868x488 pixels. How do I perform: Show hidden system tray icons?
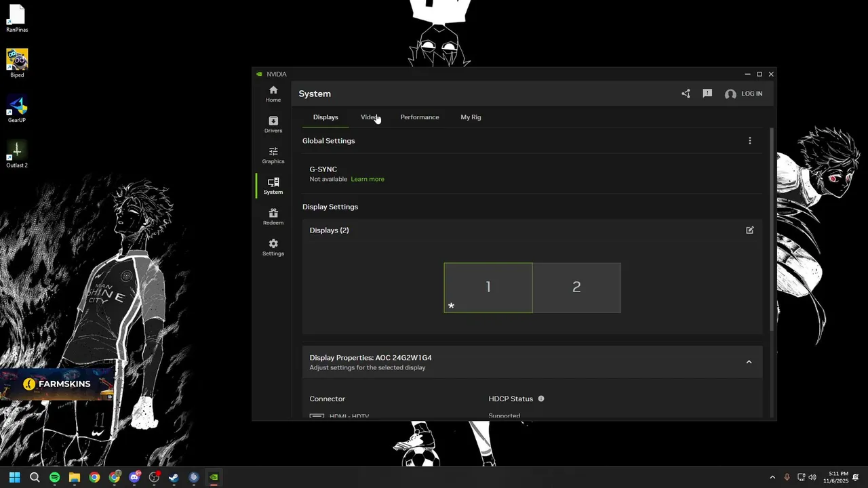pyautogui.click(x=772, y=477)
